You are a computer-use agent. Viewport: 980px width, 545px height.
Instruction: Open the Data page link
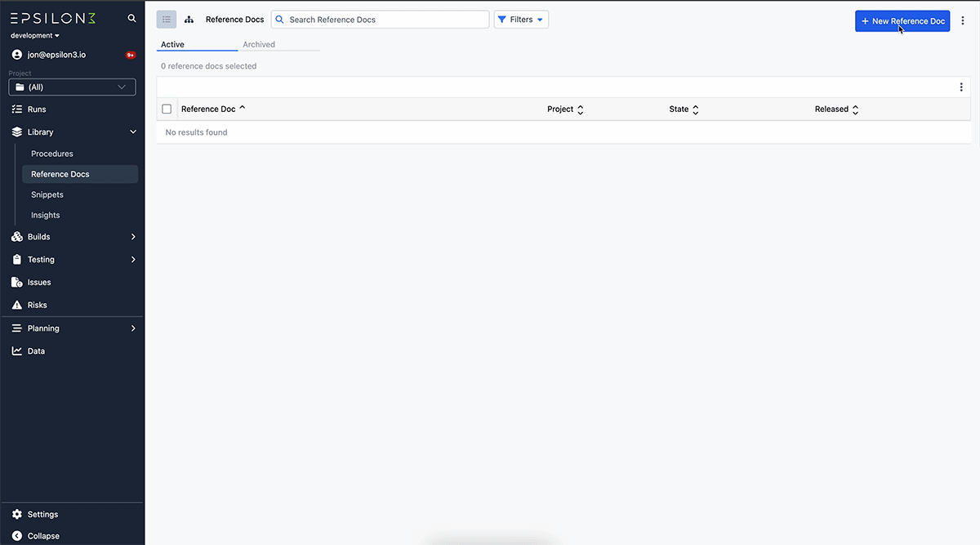point(37,351)
